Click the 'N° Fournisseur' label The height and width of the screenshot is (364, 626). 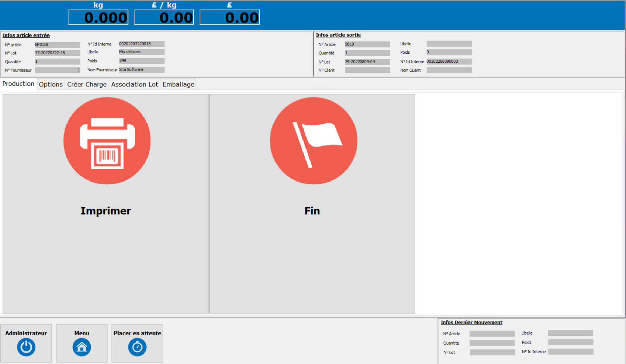(18, 70)
